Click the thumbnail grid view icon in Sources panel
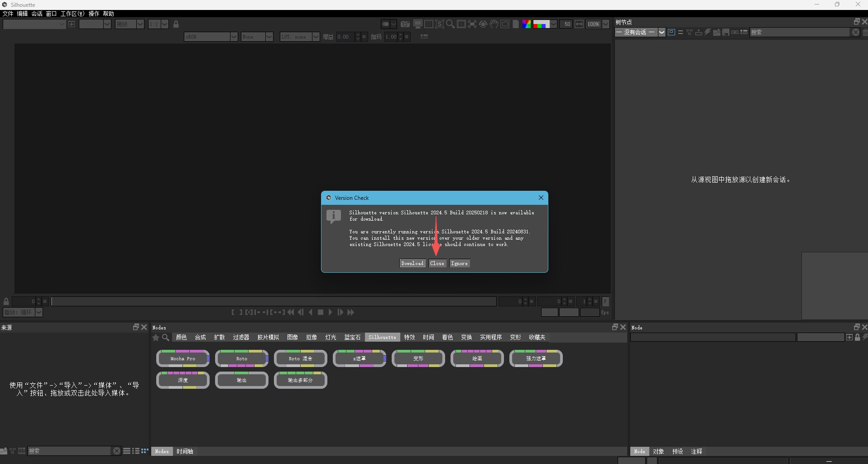The width and height of the screenshot is (868, 464). pos(144,451)
